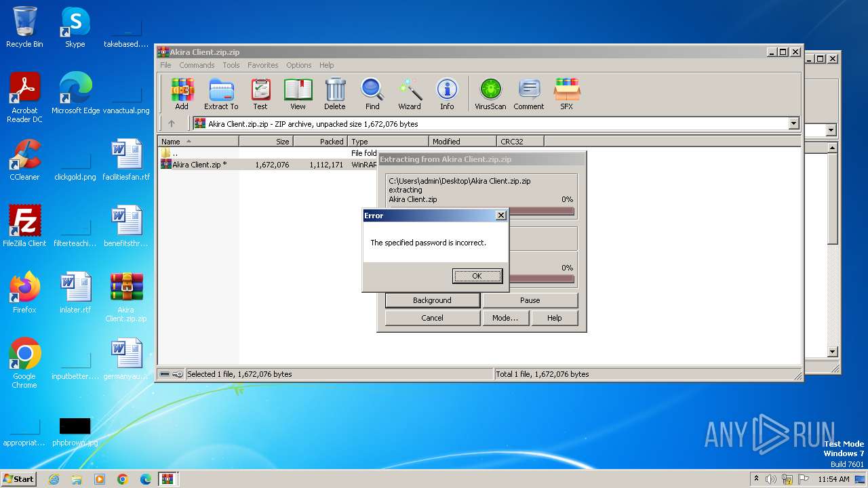
Task: Click the taskbar clock showing 11:54 AM
Action: pos(833,479)
